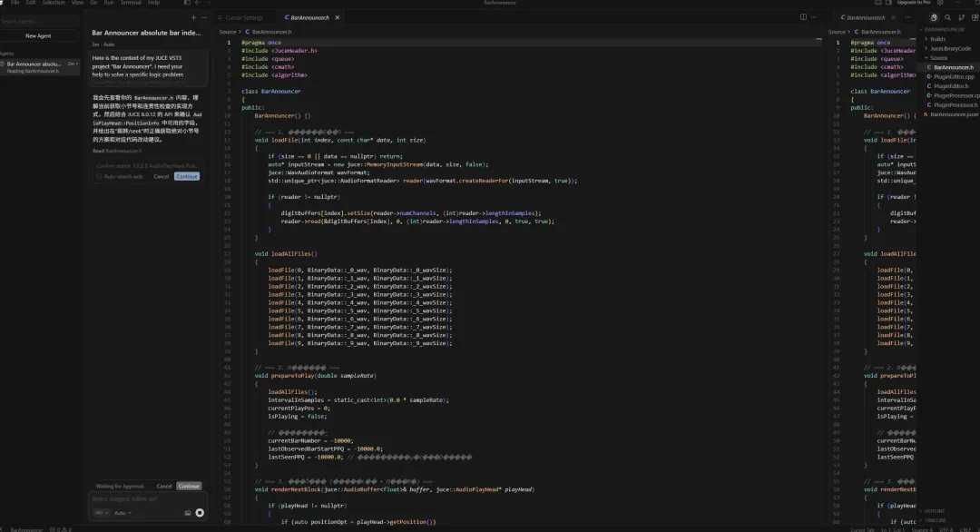Click the stop generation button in chat
This screenshot has width=980, height=532.
click(200, 513)
